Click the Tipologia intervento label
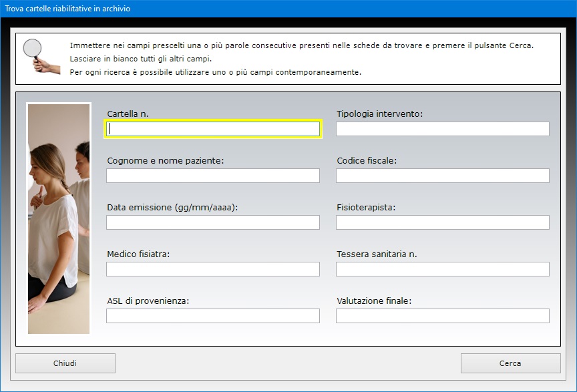 pyautogui.click(x=380, y=114)
